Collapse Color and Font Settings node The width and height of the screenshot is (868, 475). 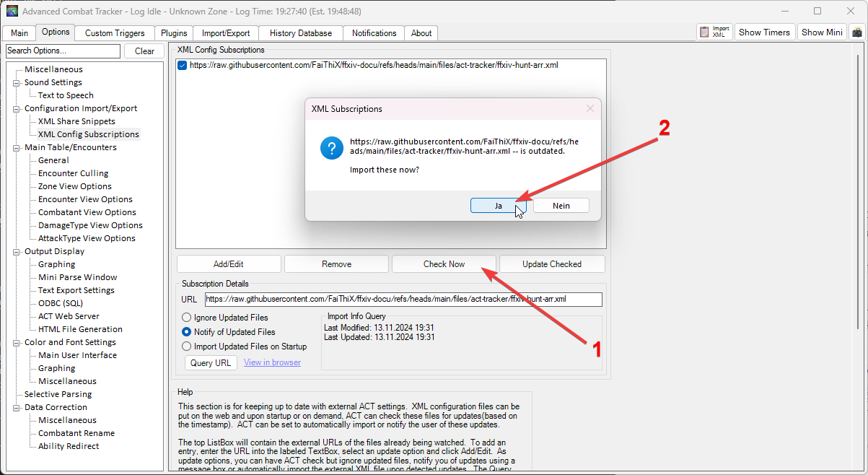[x=17, y=342]
